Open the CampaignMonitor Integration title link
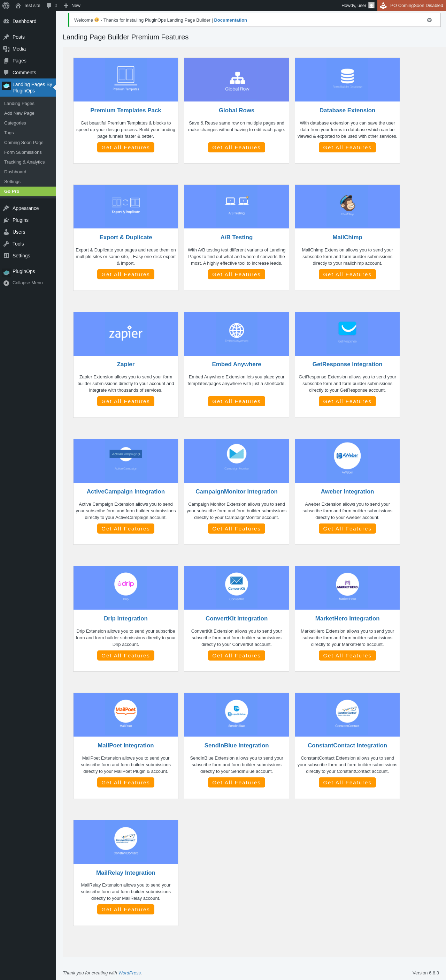 point(237,491)
